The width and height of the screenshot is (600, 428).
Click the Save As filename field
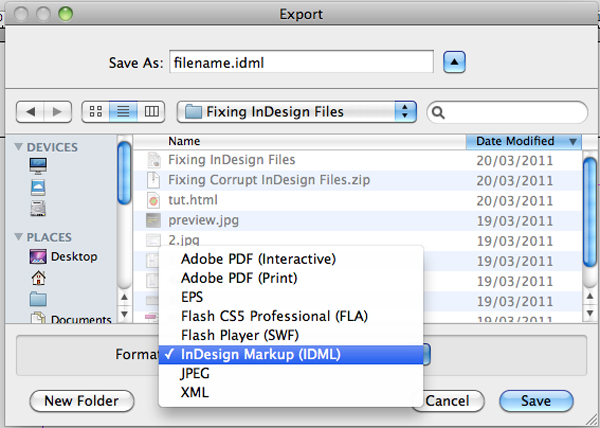point(301,62)
